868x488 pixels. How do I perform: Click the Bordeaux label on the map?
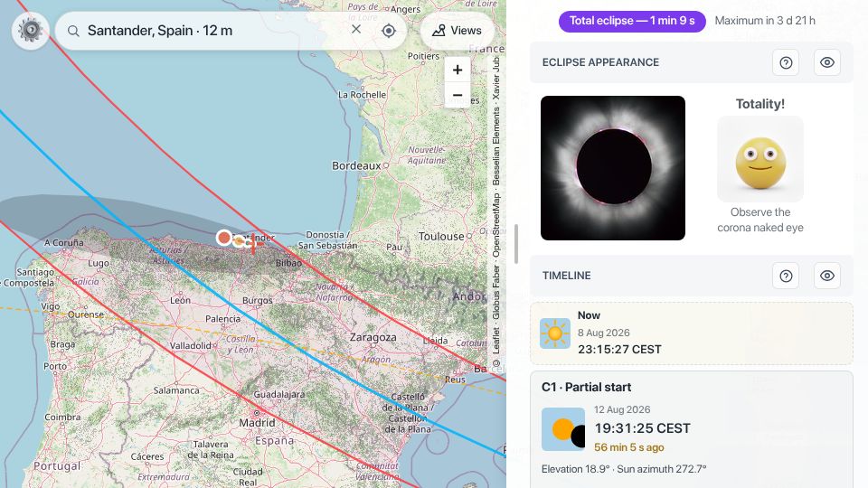click(356, 165)
